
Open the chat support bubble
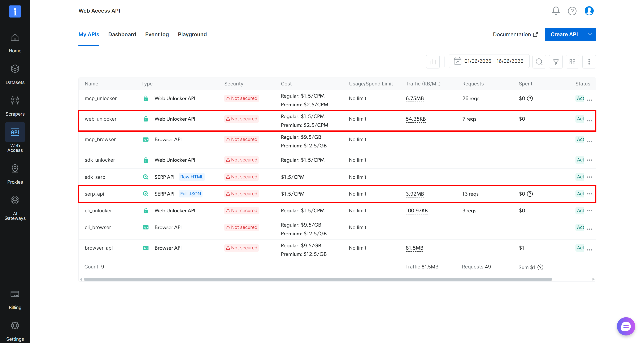coord(626,326)
